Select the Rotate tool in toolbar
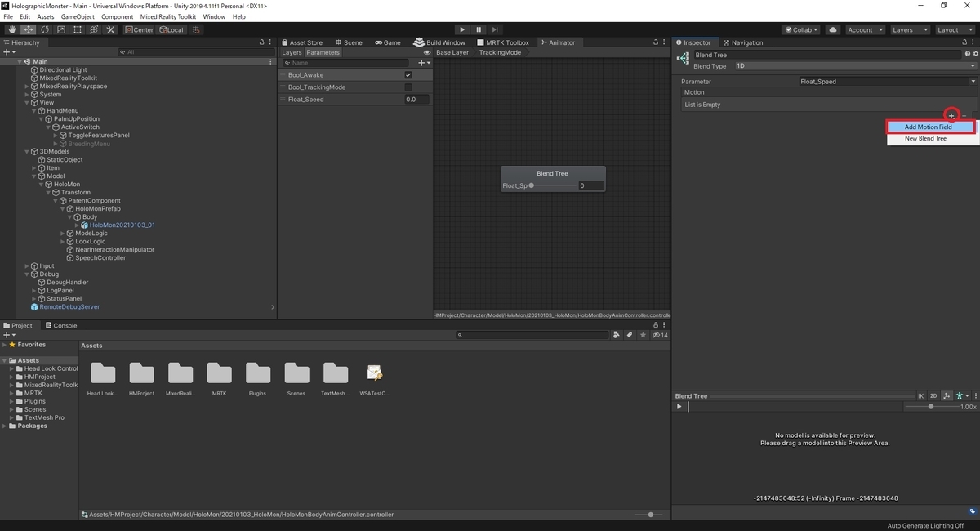 click(44, 30)
